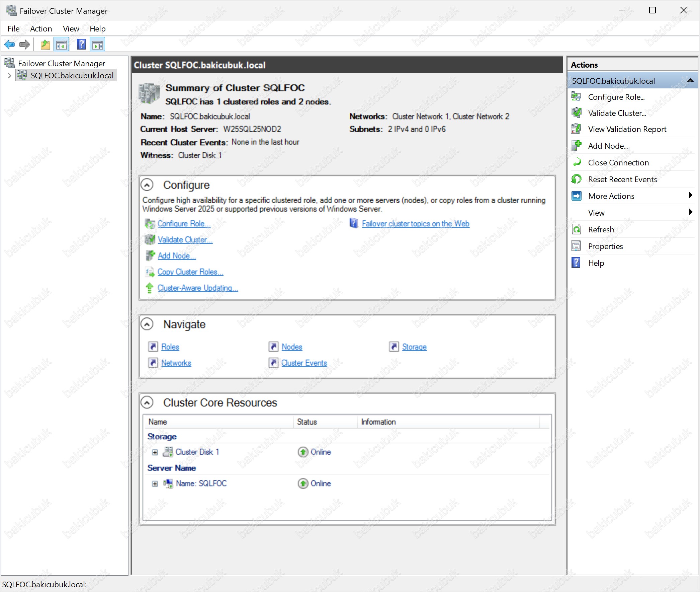The image size is (700, 592).
Task: Collapse the SQLFOC.bakicubuk.local Actions header
Action: click(690, 81)
